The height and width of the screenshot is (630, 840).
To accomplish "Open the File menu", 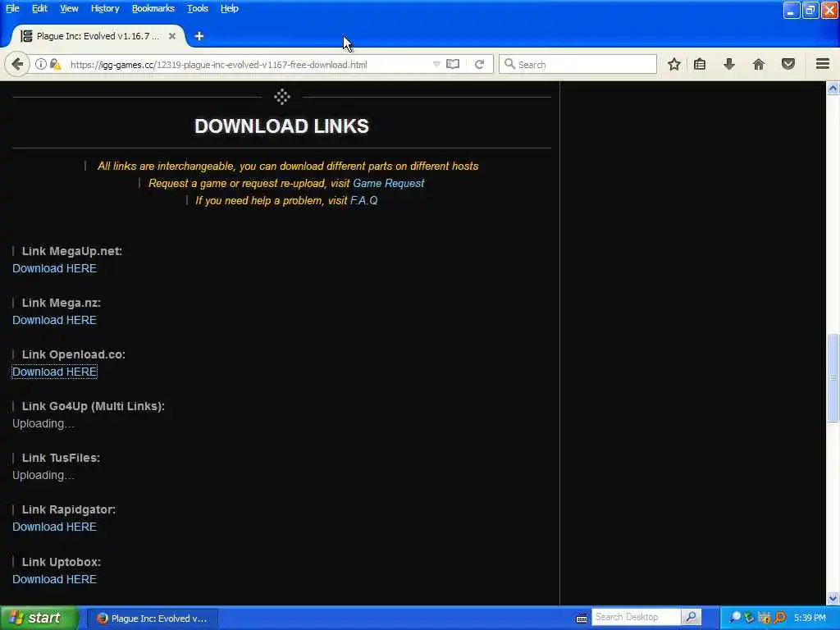I will 12,8.
